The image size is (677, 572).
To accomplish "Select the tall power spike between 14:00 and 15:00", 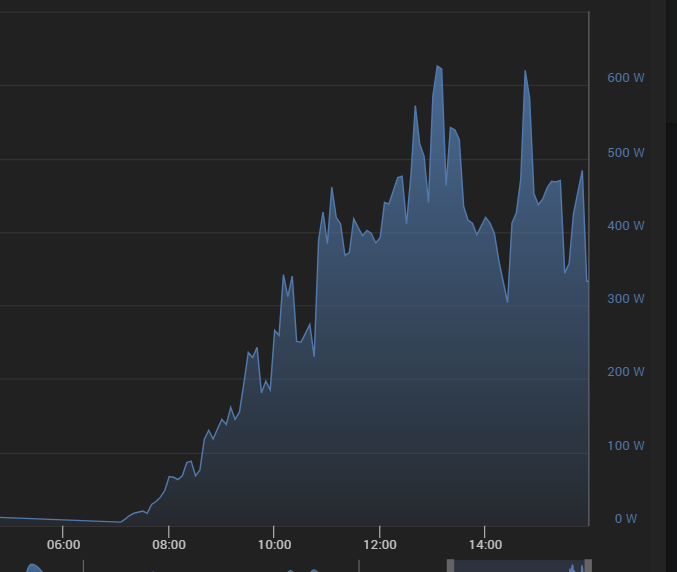I will (525, 71).
